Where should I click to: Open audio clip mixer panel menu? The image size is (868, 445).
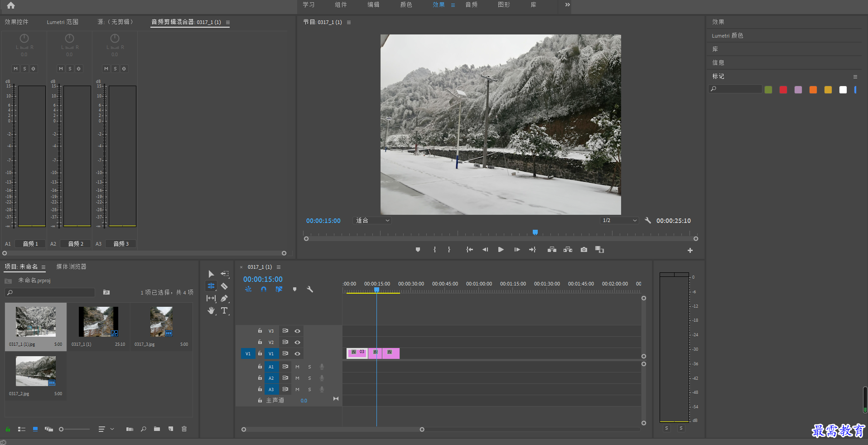(228, 22)
